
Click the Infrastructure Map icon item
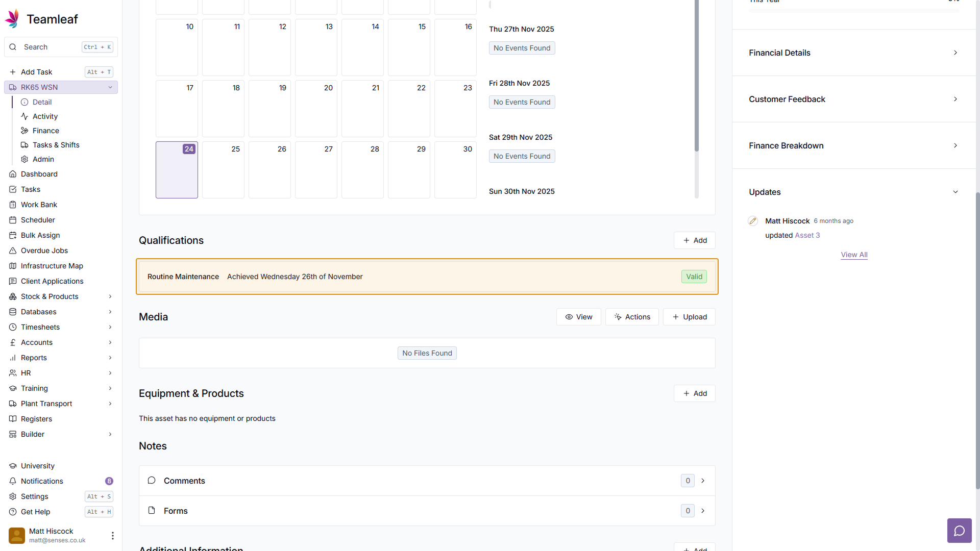(52, 266)
